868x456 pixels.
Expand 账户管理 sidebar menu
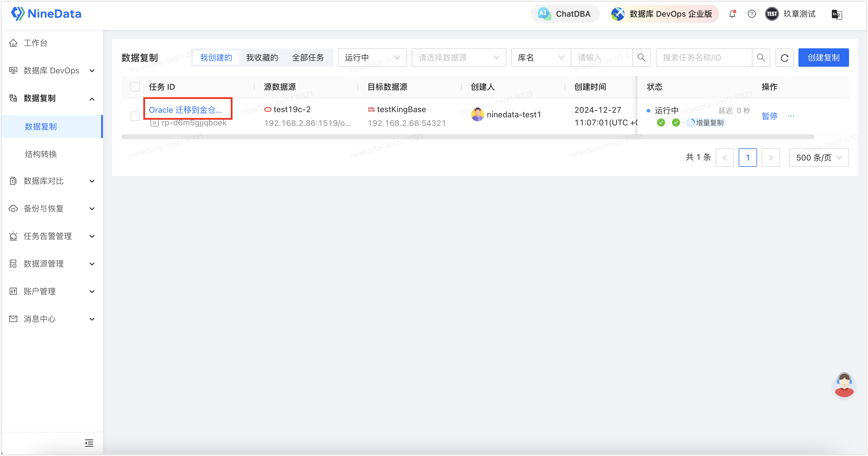point(52,292)
